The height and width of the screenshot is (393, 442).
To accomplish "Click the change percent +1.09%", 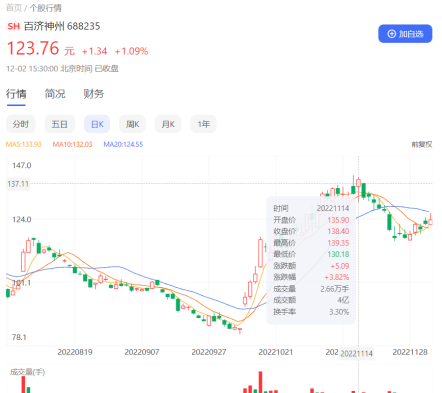I will (x=131, y=51).
